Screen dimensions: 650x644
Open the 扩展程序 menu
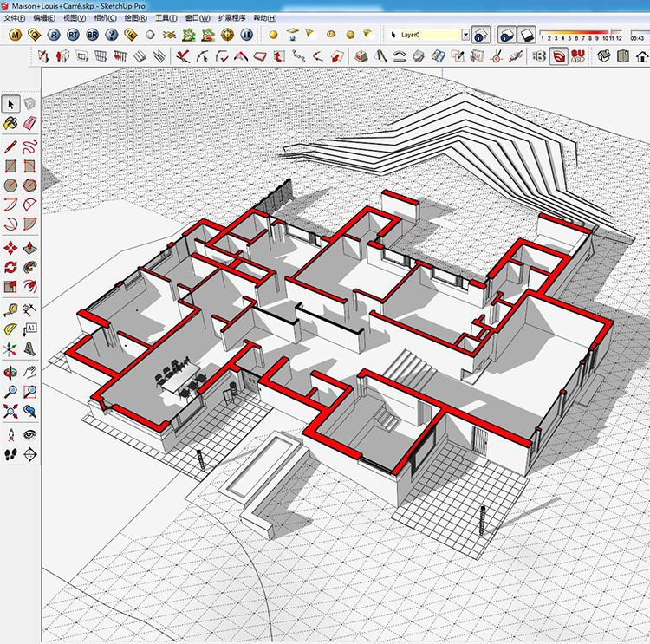click(x=232, y=18)
